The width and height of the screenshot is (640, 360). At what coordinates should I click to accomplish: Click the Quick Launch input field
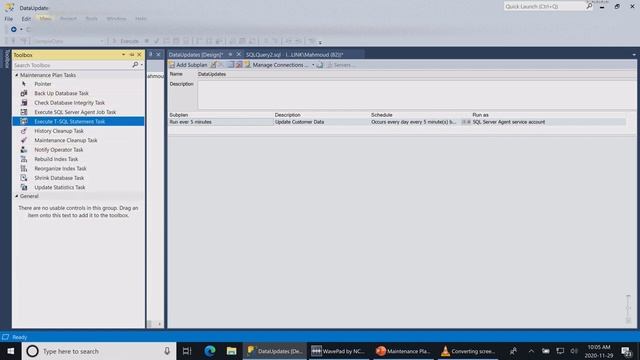(x=544, y=6)
